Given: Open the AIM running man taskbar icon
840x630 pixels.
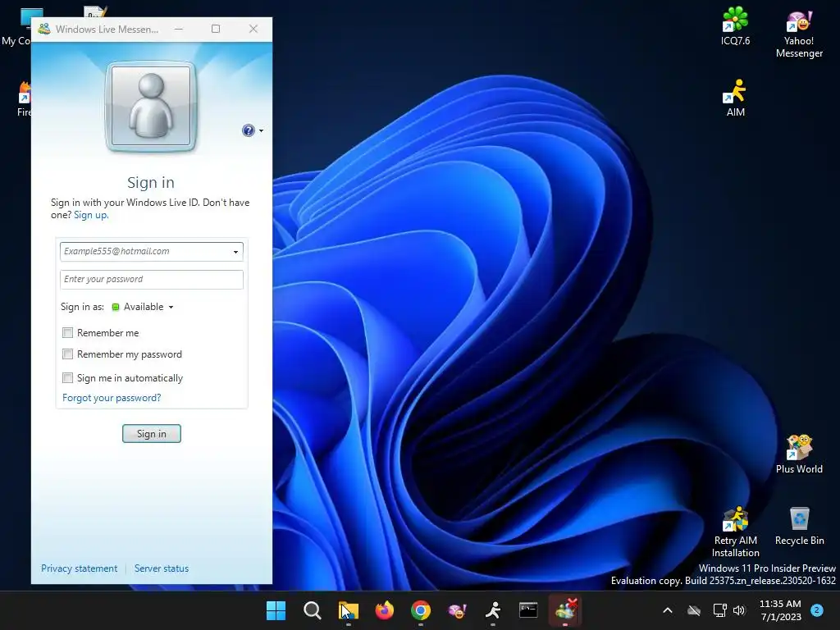Looking at the screenshot, I should [x=493, y=610].
